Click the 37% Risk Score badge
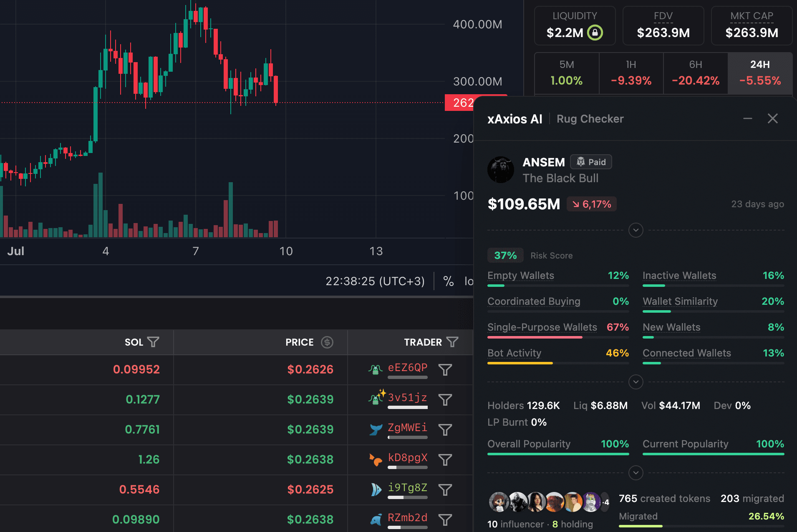Viewport: 797px width, 532px height. coord(505,256)
